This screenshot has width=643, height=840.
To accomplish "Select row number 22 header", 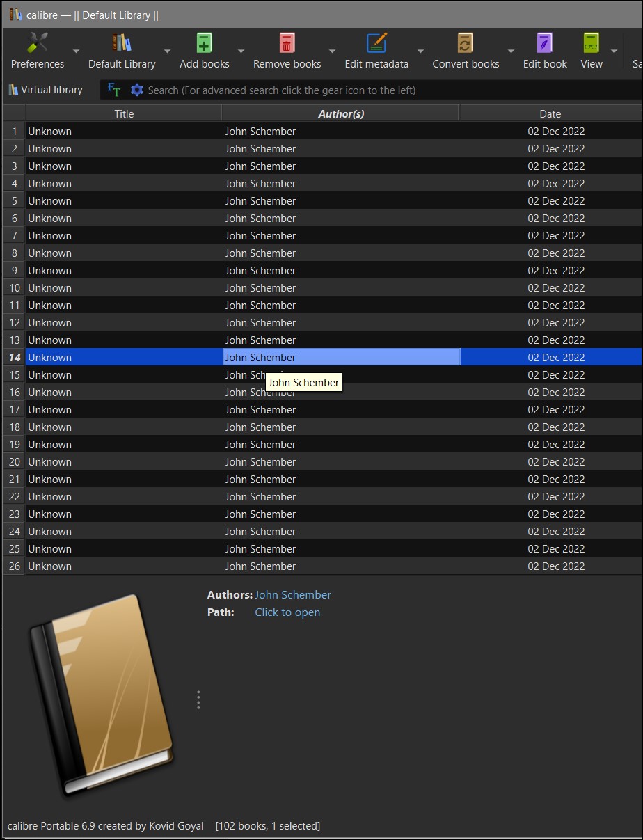I will 14,496.
